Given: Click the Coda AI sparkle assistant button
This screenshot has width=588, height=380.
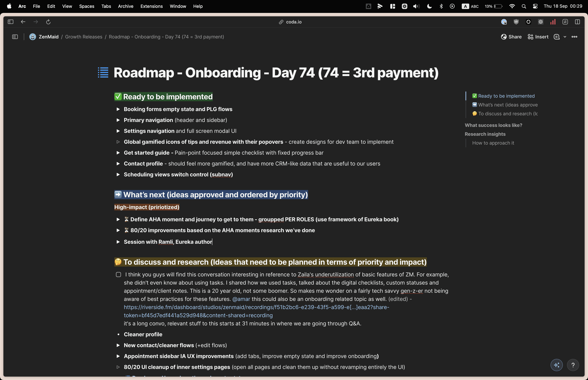Looking at the screenshot, I should click(556, 365).
